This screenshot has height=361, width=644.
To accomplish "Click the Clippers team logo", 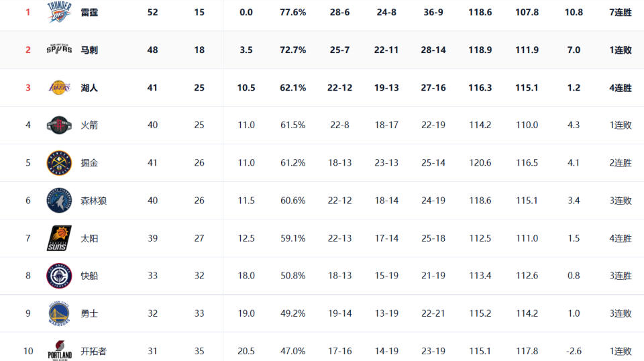I will tap(59, 275).
